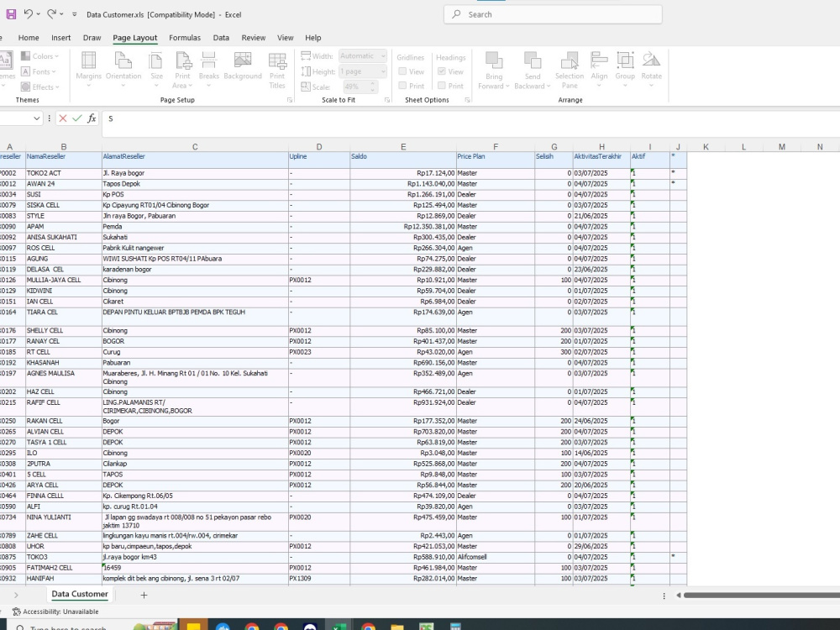The height and width of the screenshot is (630, 840).
Task: Open theme Colors dropdown
Action: tap(40, 55)
